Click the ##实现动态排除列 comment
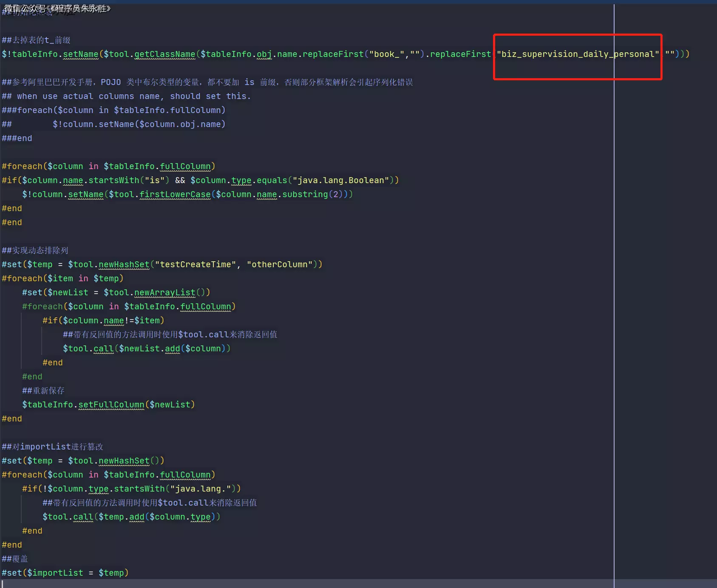 [x=35, y=251]
